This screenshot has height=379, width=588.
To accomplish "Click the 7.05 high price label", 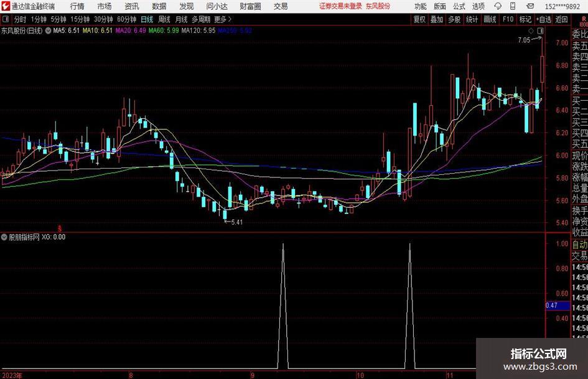I will 525,40.
